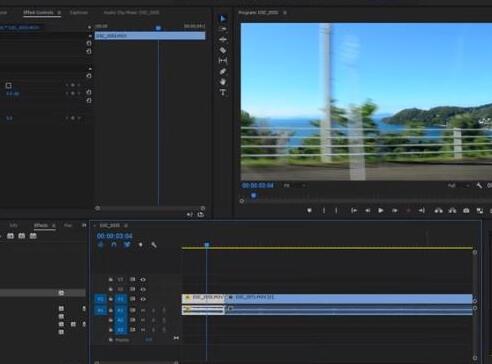Toggle V3 track output eye
This screenshot has height=364, width=492.
[x=143, y=279]
